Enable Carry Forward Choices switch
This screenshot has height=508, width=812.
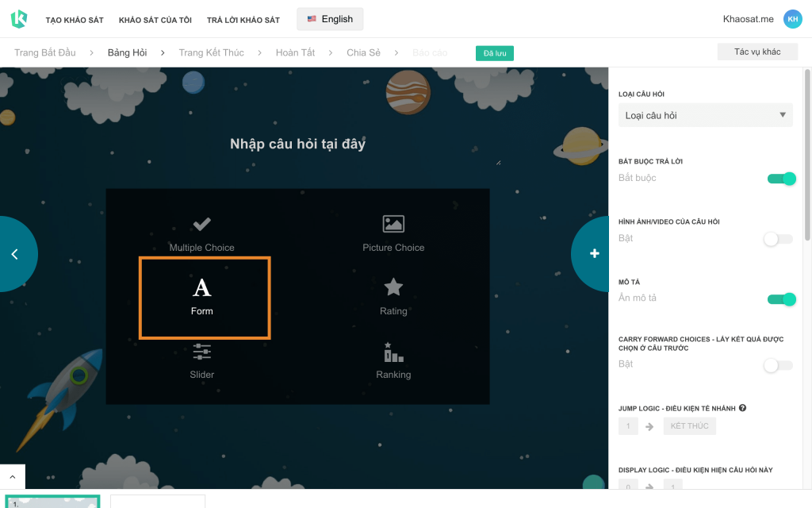[x=779, y=365]
